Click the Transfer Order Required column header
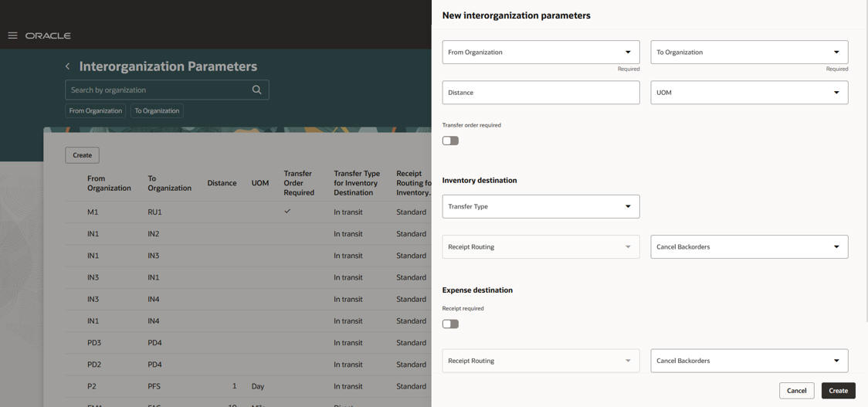Image resolution: width=868 pixels, height=407 pixels. (x=299, y=183)
